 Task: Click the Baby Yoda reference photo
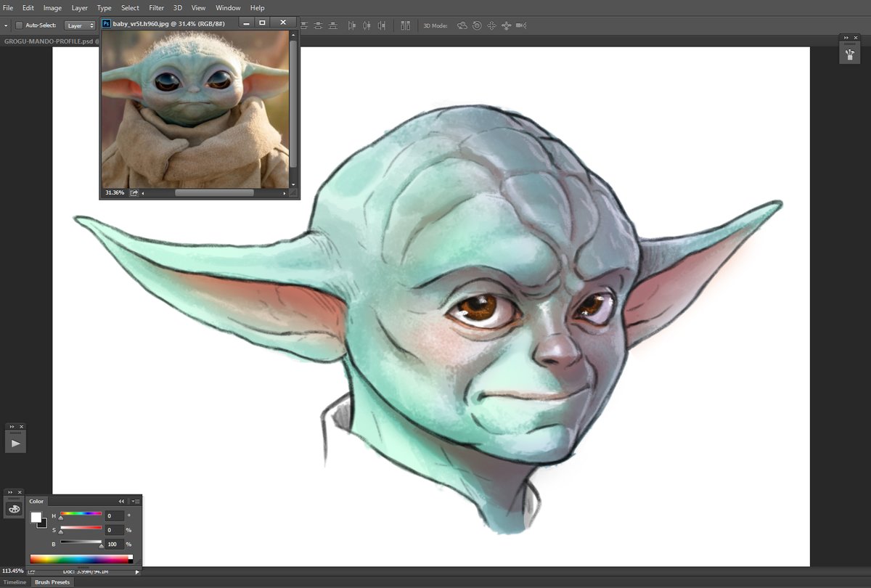(x=195, y=109)
